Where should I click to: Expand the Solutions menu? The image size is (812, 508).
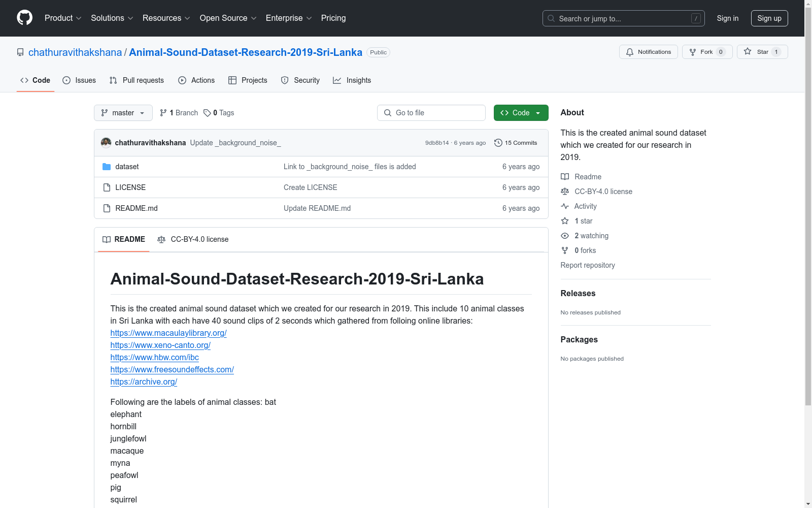click(x=112, y=18)
